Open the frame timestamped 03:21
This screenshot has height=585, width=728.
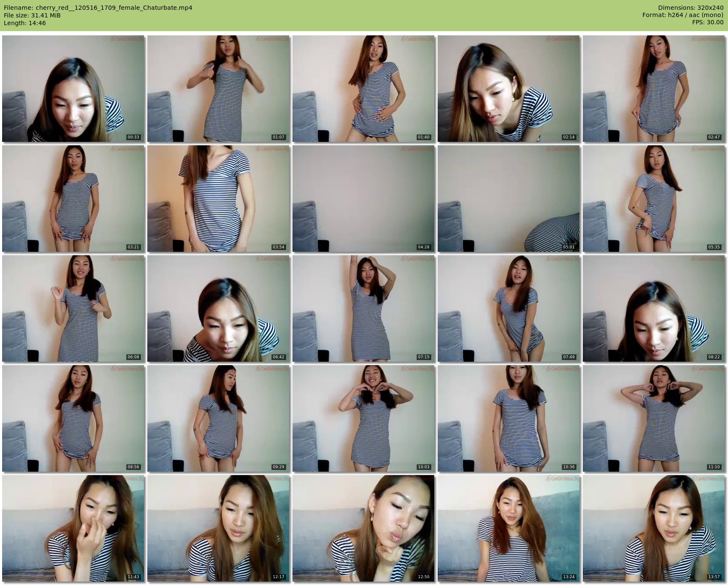[73, 199]
